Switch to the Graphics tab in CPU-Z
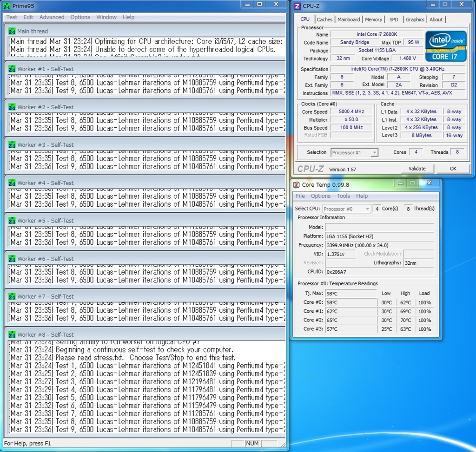 415,20
